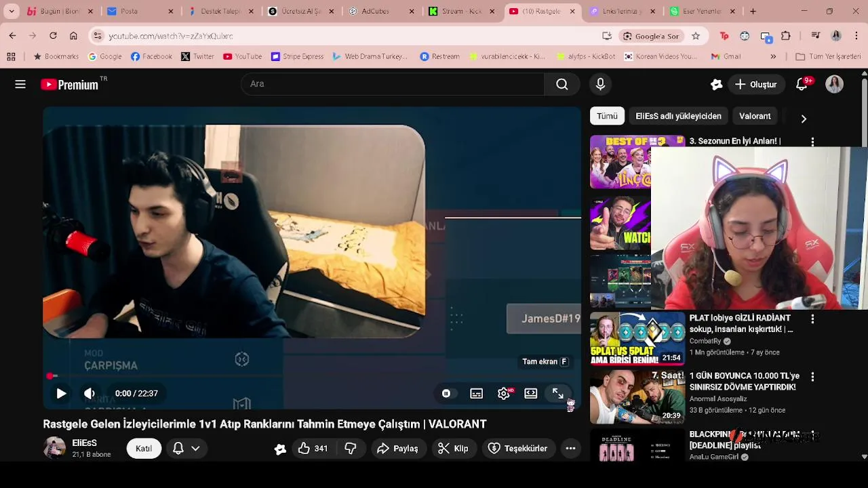Open options for 3. Sezonun video
The width and height of the screenshot is (868, 488).
(x=812, y=142)
